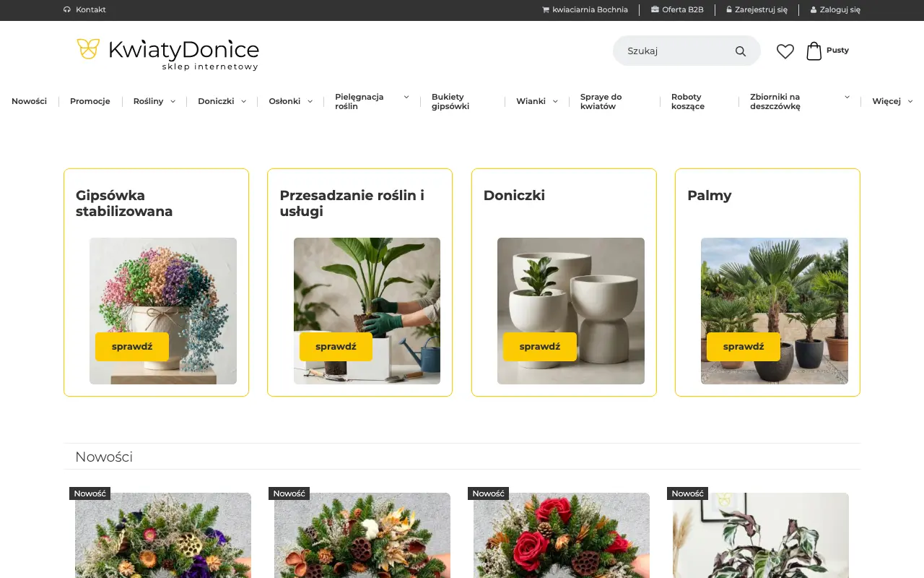Open the Kontakt link
924x578 pixels.
pos(91,10)
